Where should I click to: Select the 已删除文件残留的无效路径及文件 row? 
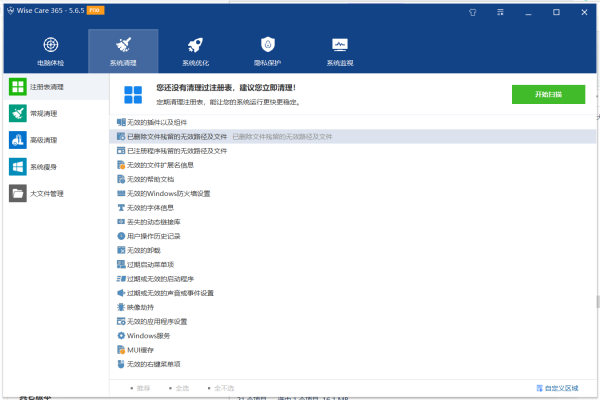352,137
